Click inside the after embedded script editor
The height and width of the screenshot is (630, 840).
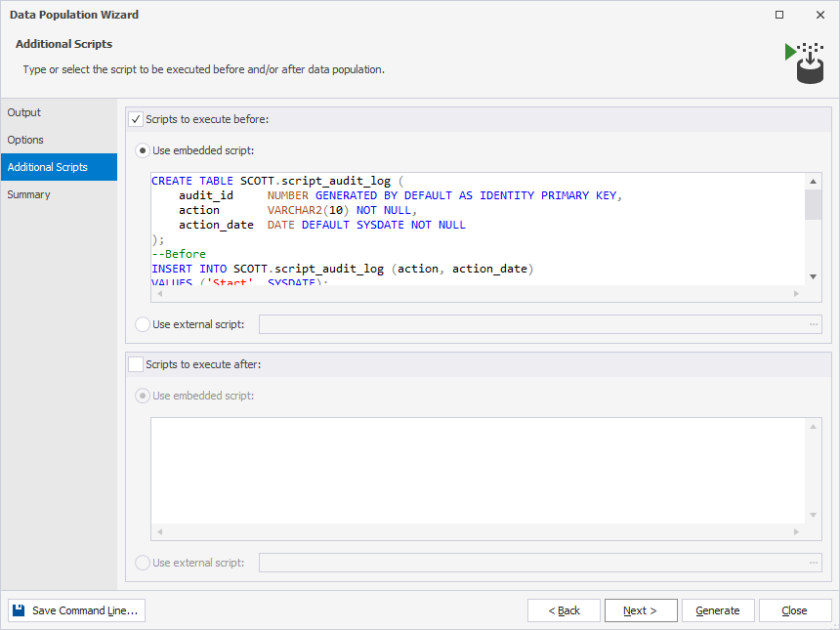coord(478,471)
